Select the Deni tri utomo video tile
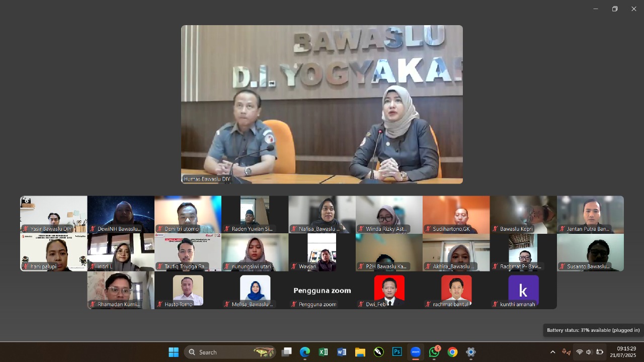 point(188,215)
